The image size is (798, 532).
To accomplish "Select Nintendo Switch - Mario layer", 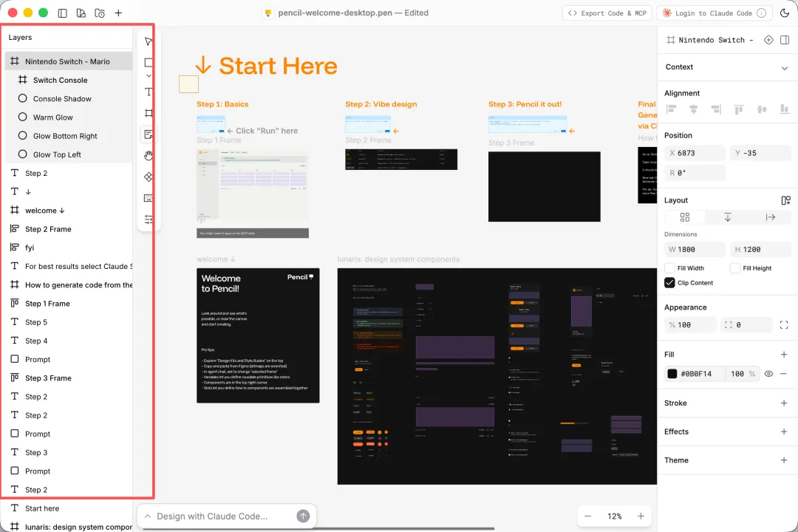I will click(x=69, y=61).
